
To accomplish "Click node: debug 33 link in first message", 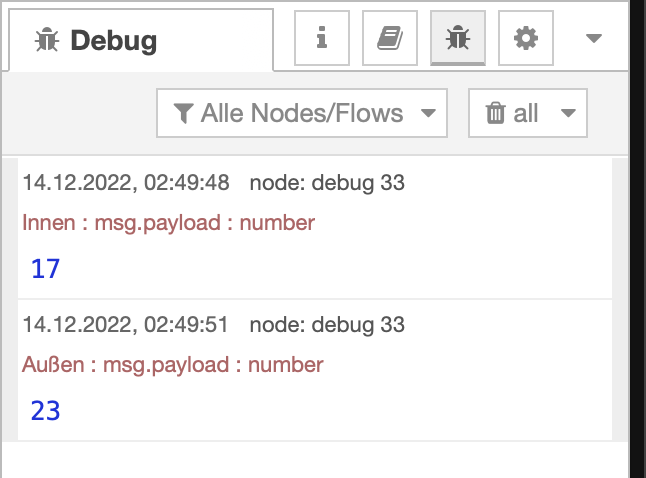I will tap(327, 183).
